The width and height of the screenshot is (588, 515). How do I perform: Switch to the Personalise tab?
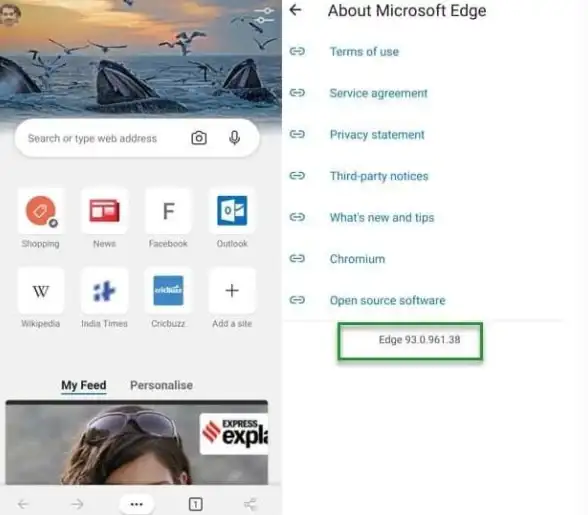click(161, 385)
